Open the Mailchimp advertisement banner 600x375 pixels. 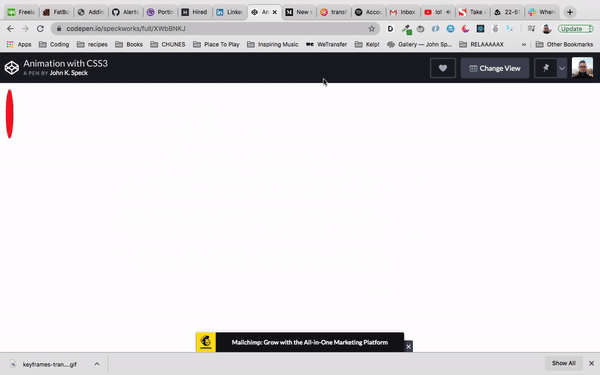point(300,342)
